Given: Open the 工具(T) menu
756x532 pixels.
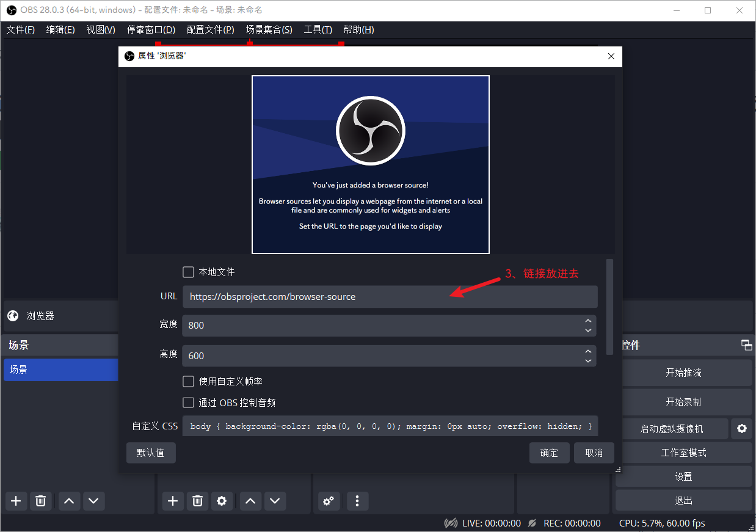Looking at the screenshot, I should coord(318,29).
